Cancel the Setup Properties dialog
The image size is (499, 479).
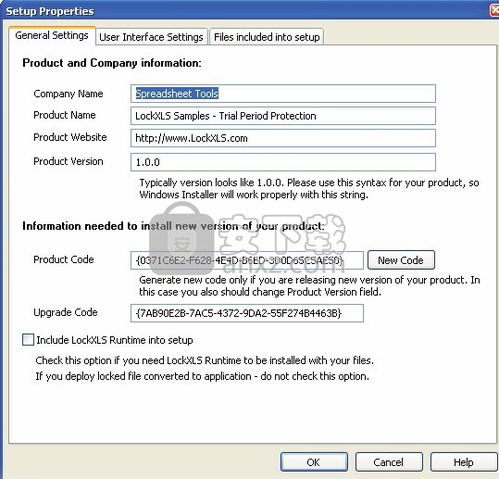[389, 462]
